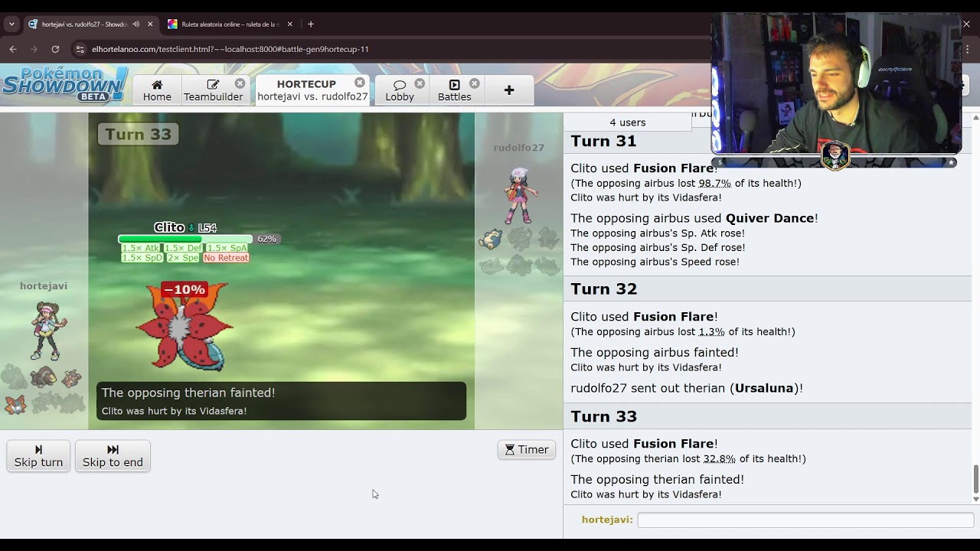Click the 32.8% health loss text

click(720, 458)
